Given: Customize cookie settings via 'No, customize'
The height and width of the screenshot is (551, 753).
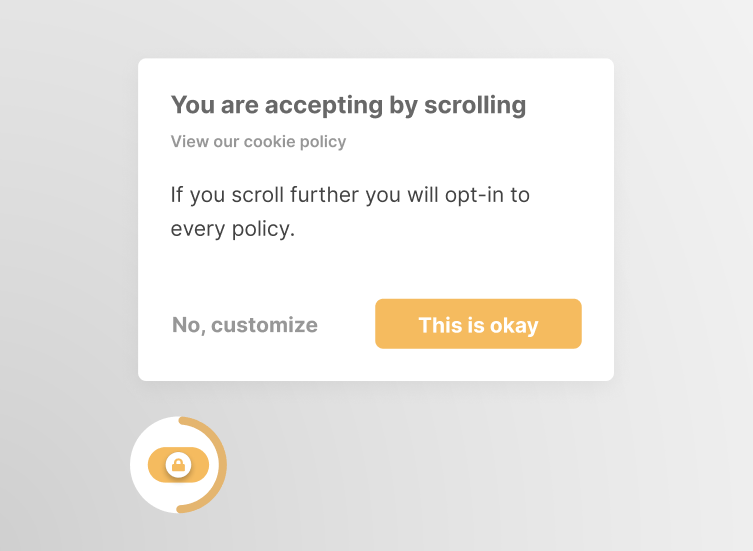Looking at the screenshot, I should pyautogui.click(x=245, y=325).
